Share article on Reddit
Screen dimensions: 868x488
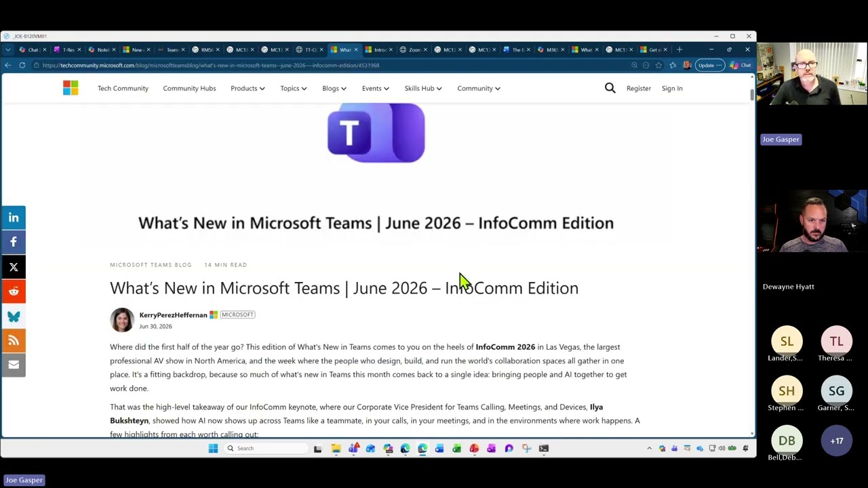pos(14,291)
